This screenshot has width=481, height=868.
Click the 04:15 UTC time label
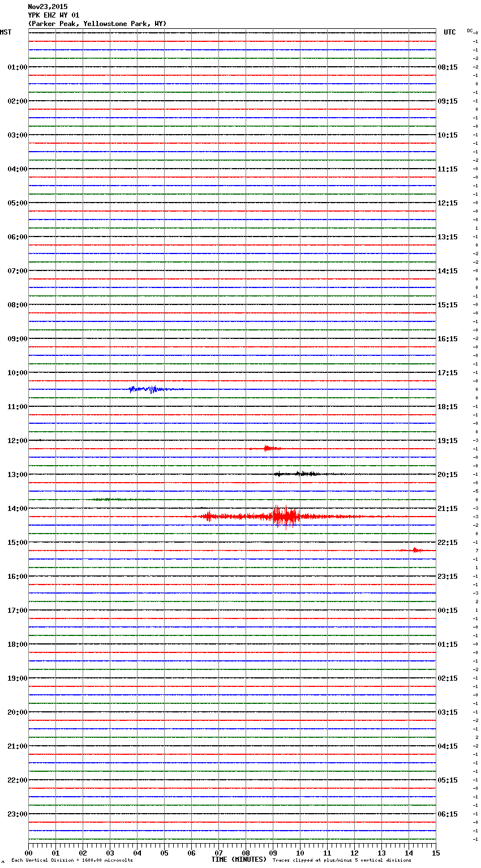coord(448,746)
